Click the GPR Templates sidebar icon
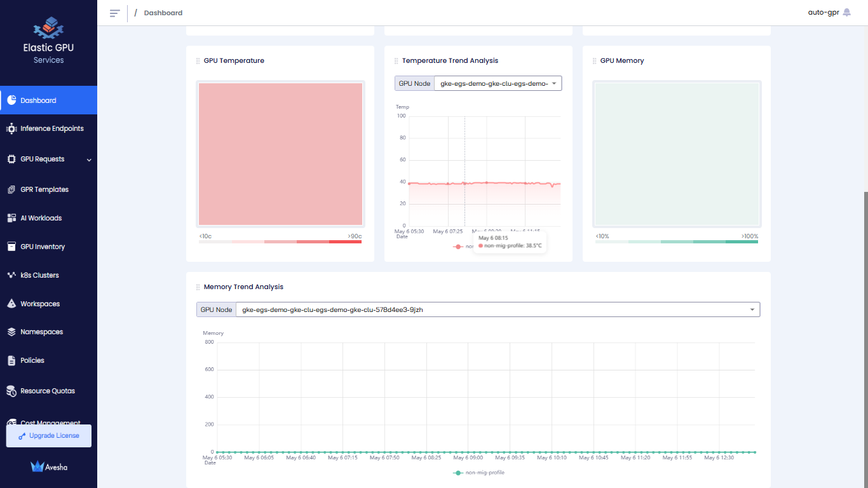The width and height of the screenshot is (868, 488). [x=11, y=190]
